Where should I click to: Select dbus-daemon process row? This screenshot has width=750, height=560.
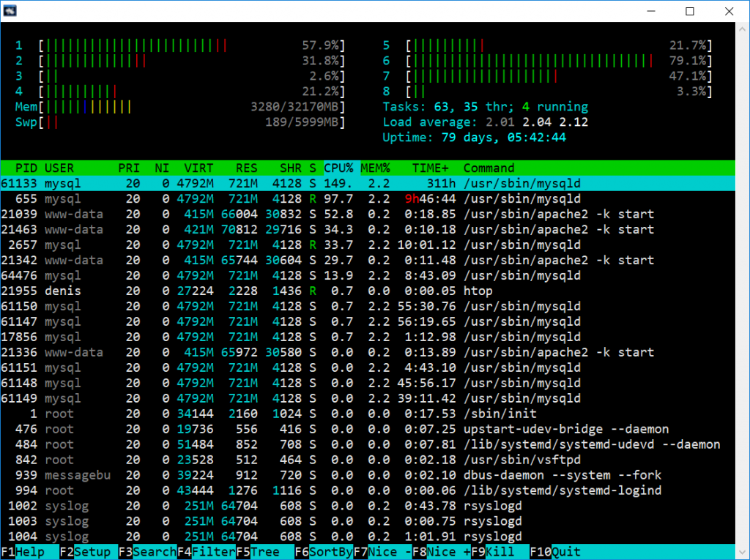pos(368,475)
